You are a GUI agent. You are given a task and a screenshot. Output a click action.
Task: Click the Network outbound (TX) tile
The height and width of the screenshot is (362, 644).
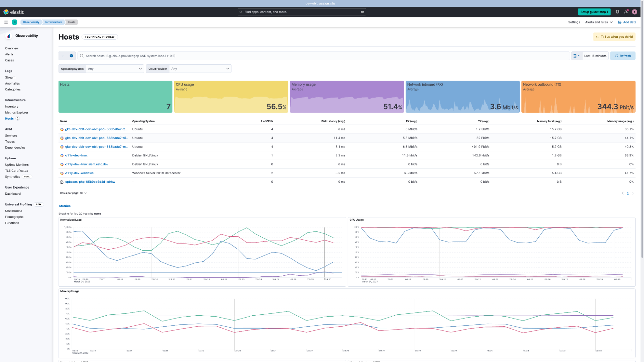(578, 97)
